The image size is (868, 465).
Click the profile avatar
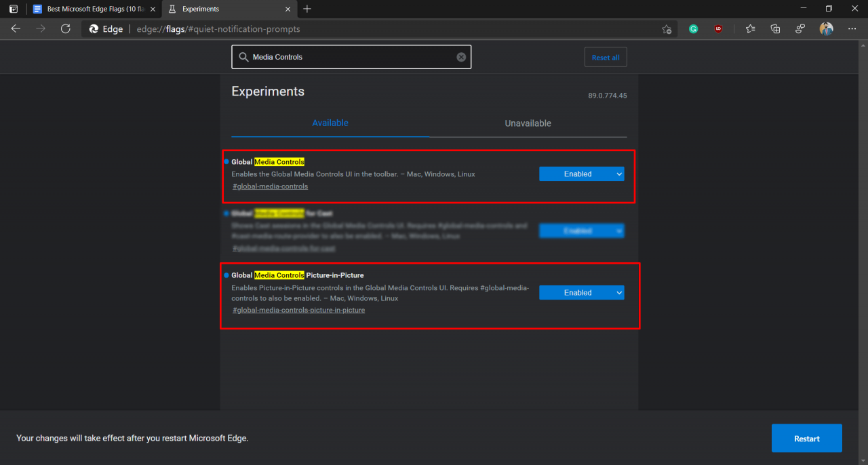tap(826, 28)
